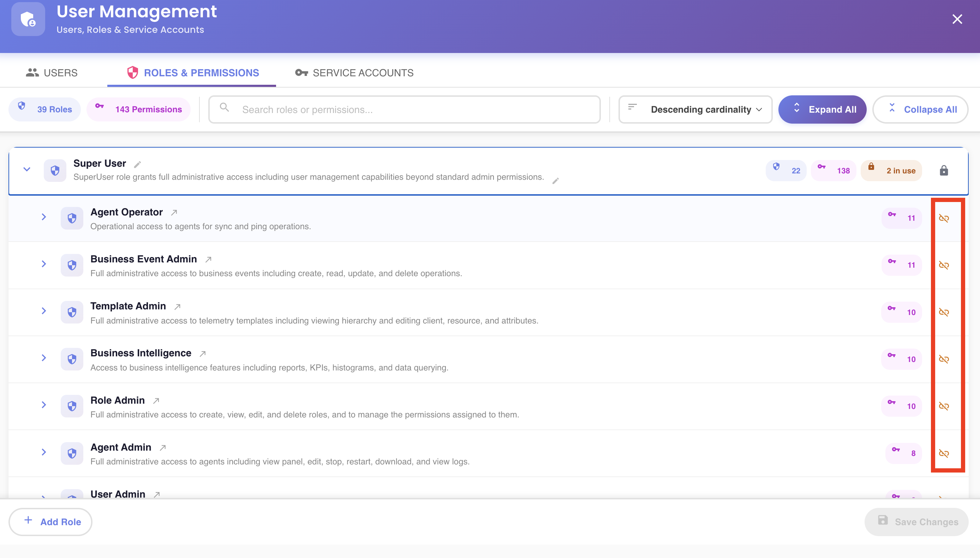
Task: Open the Descending cardinality sort dropdown
Action: point(695,109)
